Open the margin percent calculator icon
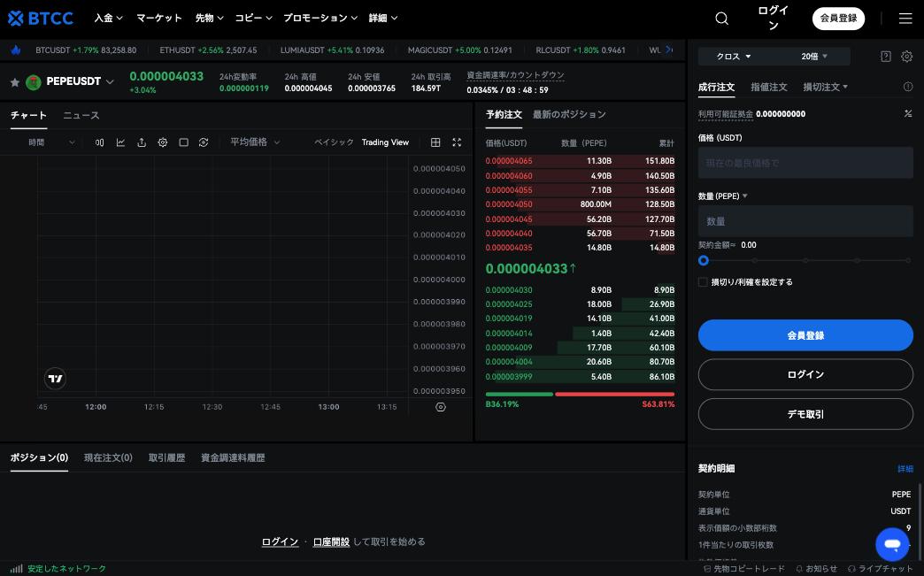The width and height of the screenshot is (924, 576). (x=908, y=113)
